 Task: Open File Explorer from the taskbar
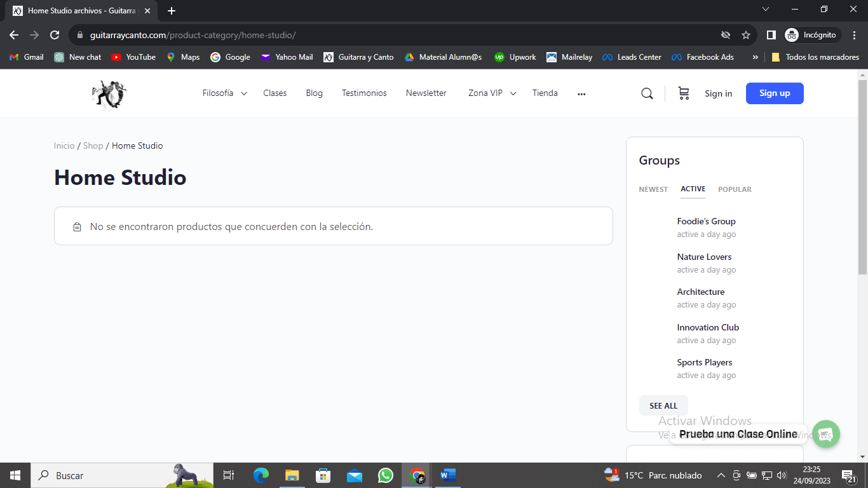click(292, 475)
